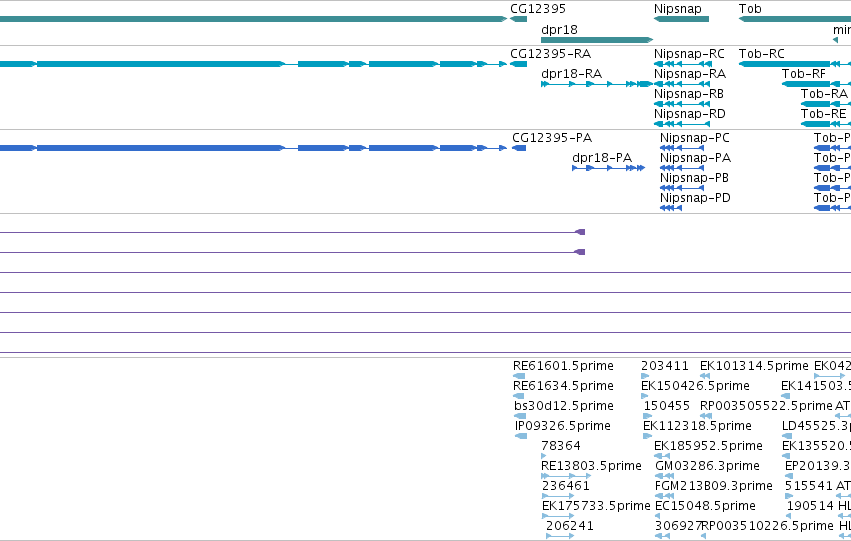The width and height of the screenshot is (851, 541).
Task: Open the RP003510226.5prime EST
Action: [x=767, y=526]
